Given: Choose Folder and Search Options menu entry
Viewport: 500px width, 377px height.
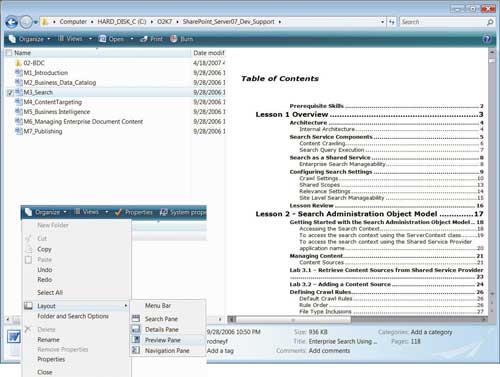Looking at the screenshot, I should (73, 316).
